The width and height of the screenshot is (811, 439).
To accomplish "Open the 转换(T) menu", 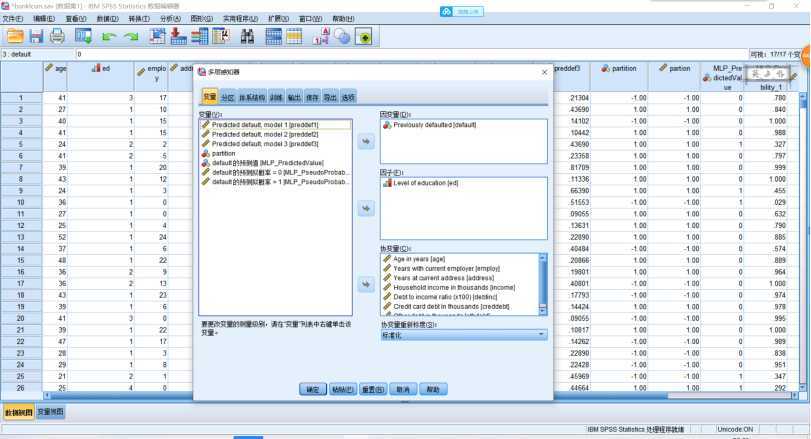I will coord(139,19).
